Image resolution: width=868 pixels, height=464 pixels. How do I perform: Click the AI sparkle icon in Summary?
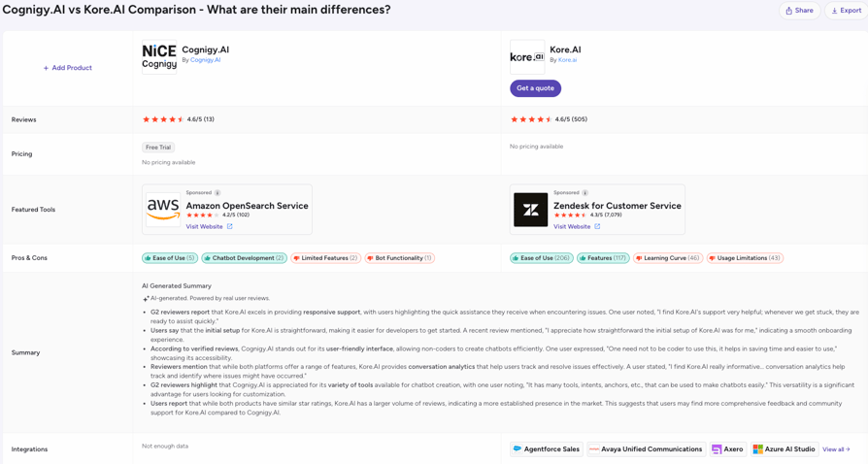146,298
